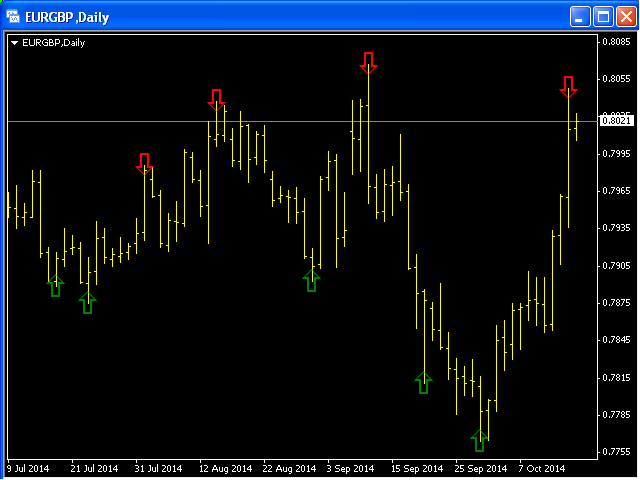Click the grey horizontal current price line

302,121
